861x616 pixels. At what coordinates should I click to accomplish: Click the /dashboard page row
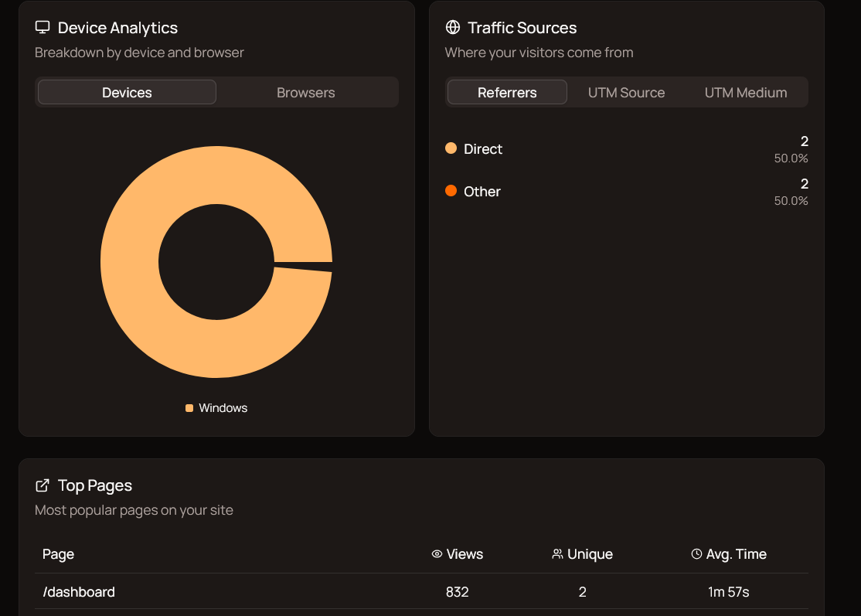421,591
